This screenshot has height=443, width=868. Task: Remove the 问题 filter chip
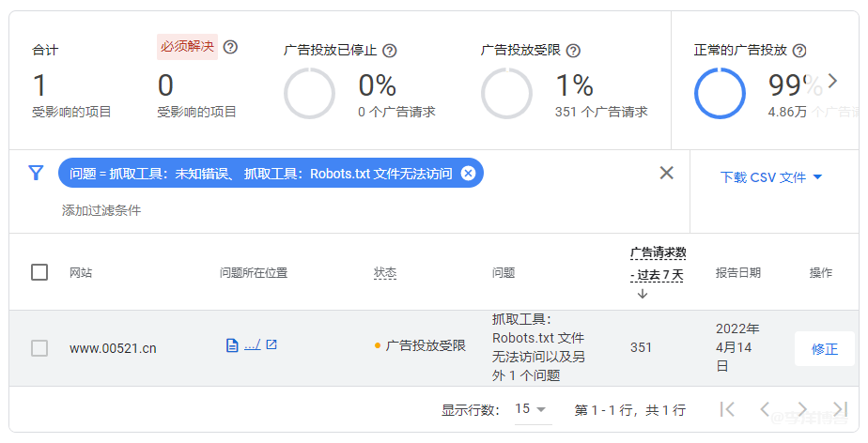(468, 173)
